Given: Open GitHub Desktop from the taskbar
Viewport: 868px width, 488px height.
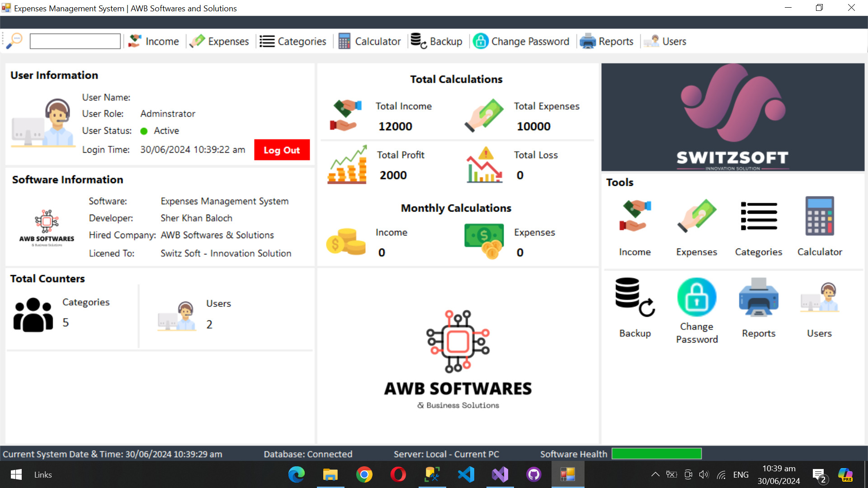Looking at the screenshot, I should tap(534, 474).
